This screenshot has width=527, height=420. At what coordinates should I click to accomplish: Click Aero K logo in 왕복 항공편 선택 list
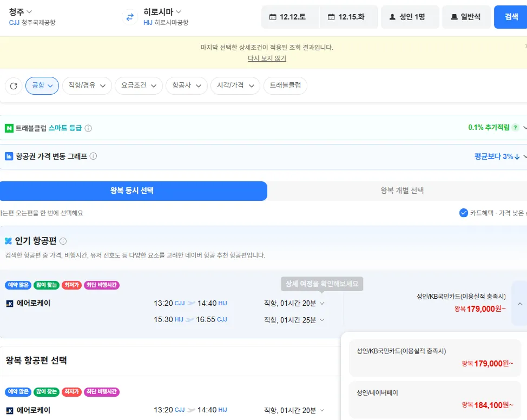click(10, 411)
